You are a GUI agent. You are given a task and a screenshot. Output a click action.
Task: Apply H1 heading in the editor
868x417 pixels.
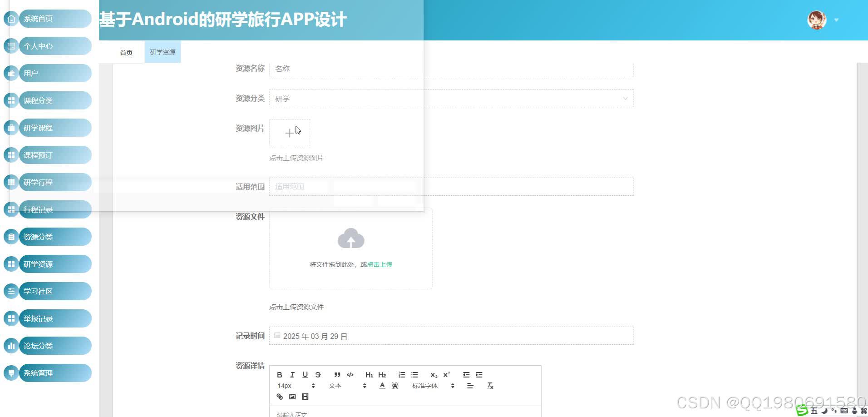click(369, 375)
